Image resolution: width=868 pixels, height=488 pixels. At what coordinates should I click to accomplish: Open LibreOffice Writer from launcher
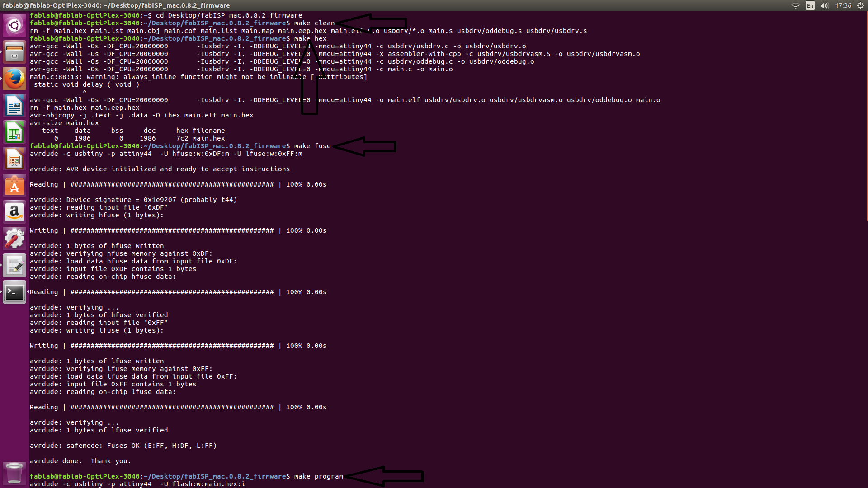tap(14, 105)
